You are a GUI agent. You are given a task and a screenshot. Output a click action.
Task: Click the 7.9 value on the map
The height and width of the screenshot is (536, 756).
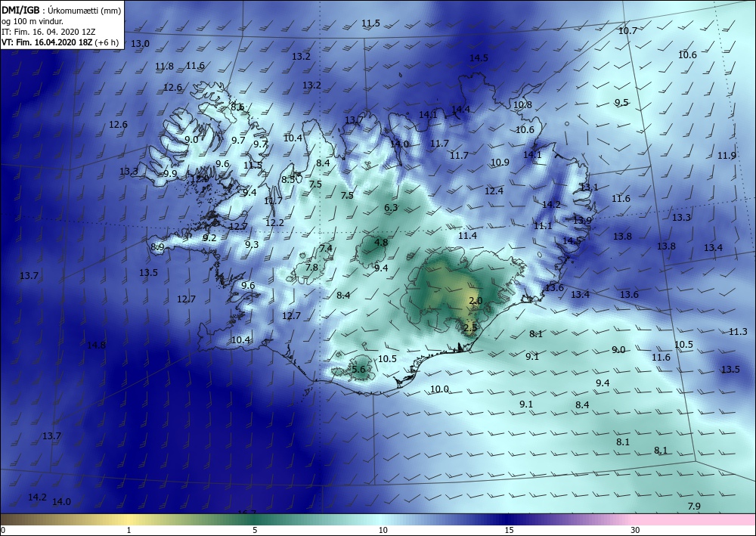pos(694,506)
